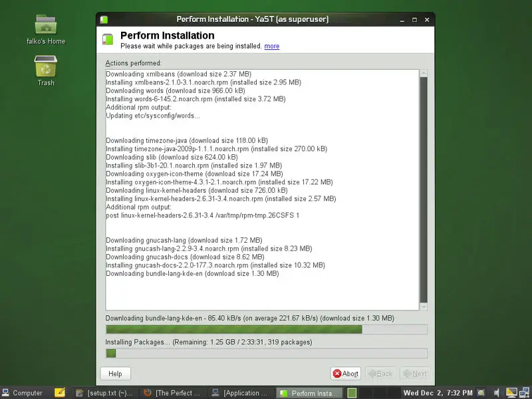Click the log scrollbar's down arrow

pyautogui.click(x=424, y=307)
